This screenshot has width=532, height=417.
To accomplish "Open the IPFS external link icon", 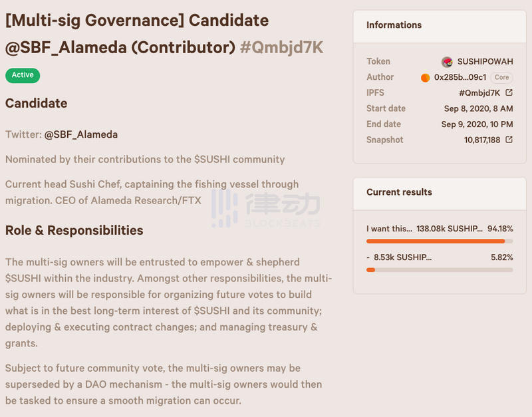I will click(509, 93).
